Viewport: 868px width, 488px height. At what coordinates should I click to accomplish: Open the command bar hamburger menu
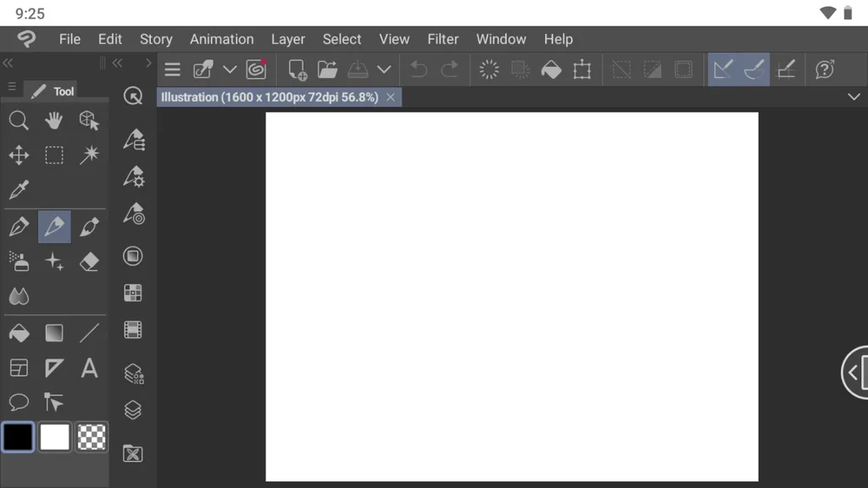point(173,69)
